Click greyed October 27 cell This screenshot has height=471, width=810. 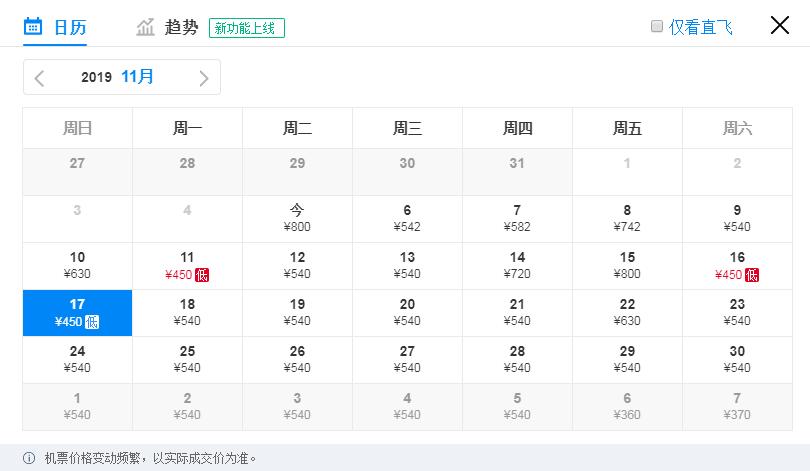click(x=77, y=172)
